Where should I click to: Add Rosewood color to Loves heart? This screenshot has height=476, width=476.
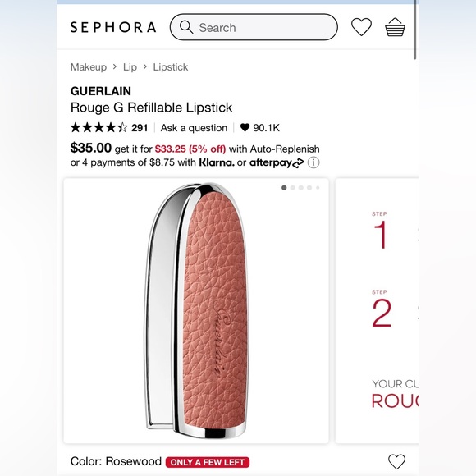pyautogui.click(x=396, y=462)
